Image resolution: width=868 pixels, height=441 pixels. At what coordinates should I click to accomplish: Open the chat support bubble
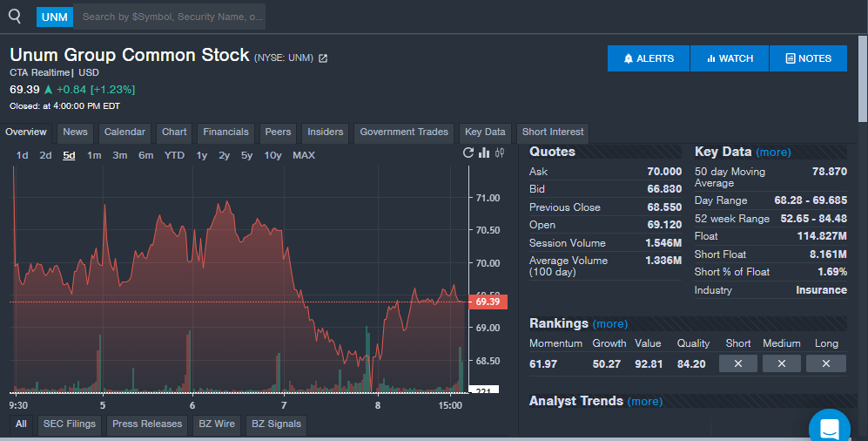pyautogui.click(x=830, y=428)
